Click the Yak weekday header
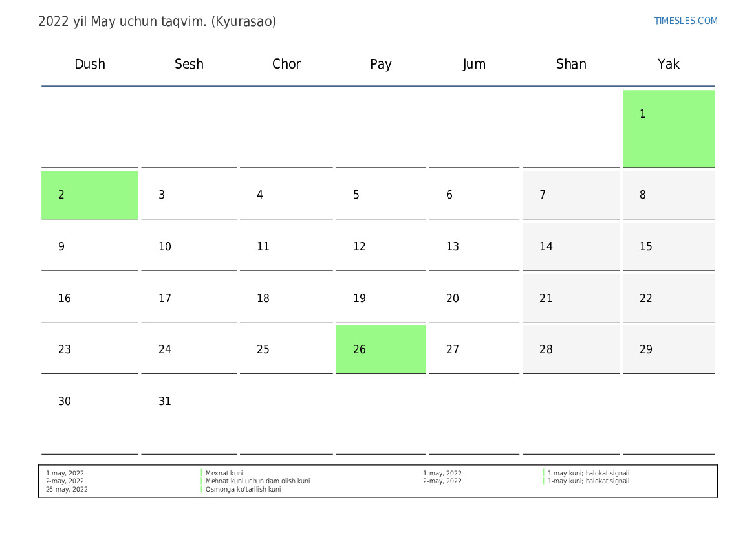This screenshot has width=756, height=535. pos(668,63)
